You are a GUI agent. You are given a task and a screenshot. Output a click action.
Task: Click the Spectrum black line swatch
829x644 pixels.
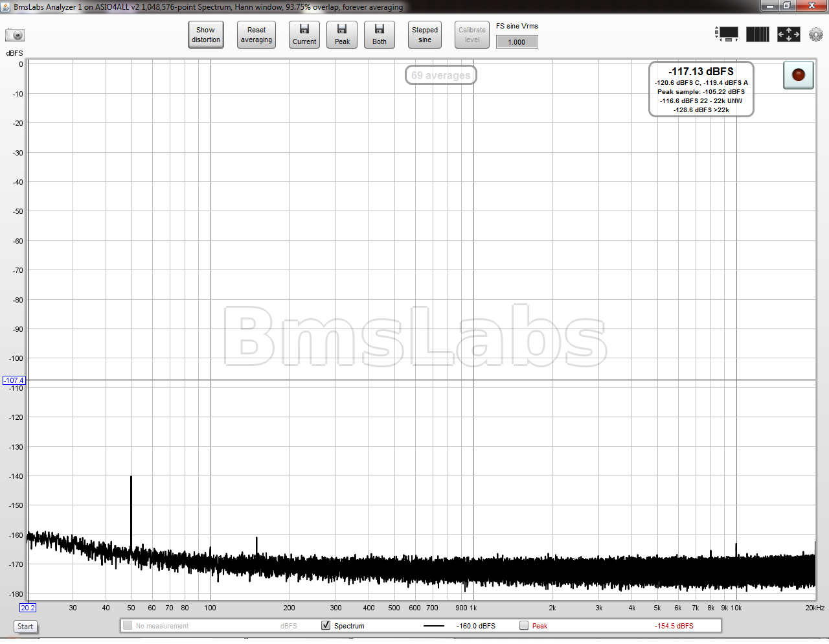[x=434, y=626]
